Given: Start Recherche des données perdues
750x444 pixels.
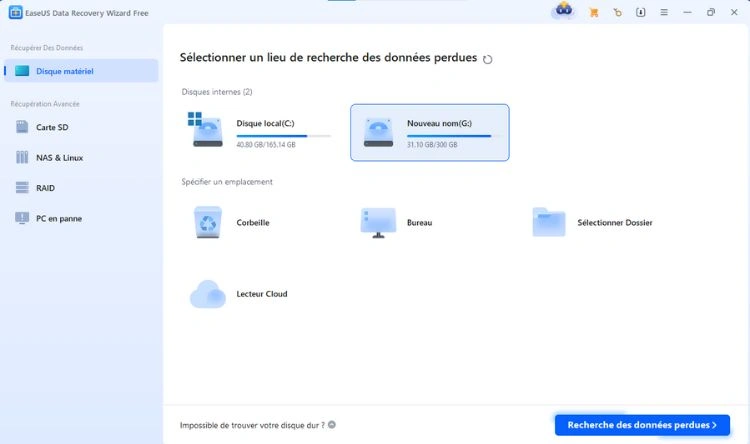Looking at the screenshot, I should click(642, 425).
